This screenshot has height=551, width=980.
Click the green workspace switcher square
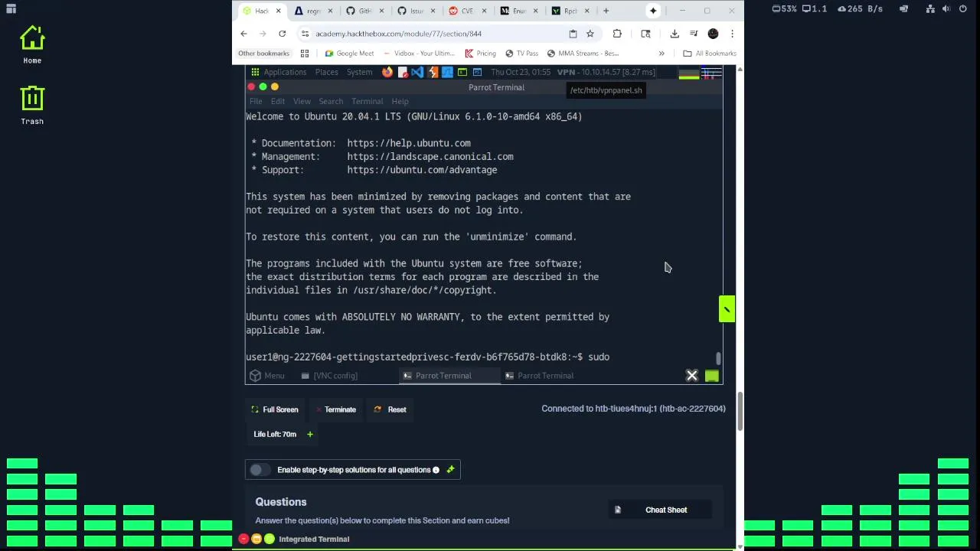click(712, 376)
